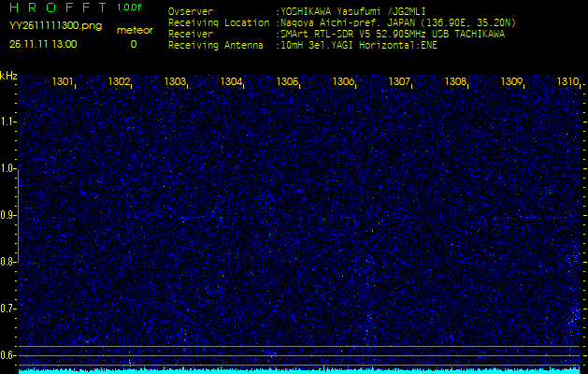Click the 1.1 kHz frequency label
Image resolution: width=588 pixels, height=374 pixels.
8,122
